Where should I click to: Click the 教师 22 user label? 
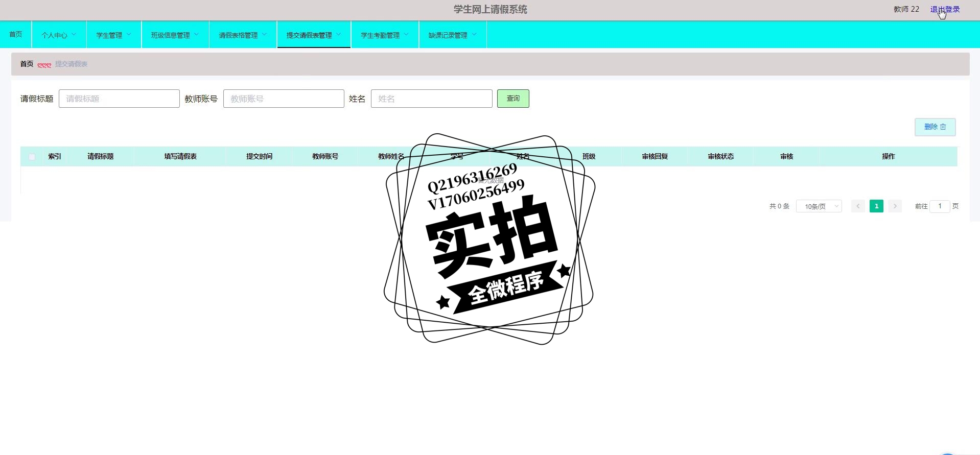pyautogui.click(x=906, y=9)
